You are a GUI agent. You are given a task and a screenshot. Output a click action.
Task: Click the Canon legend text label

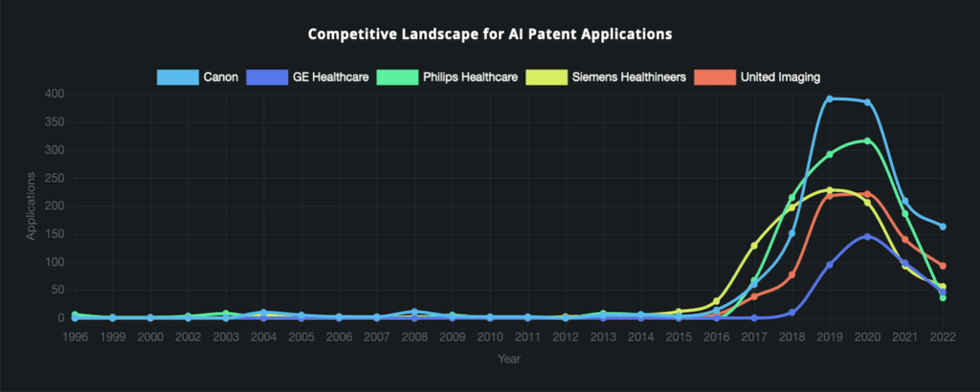pyautogui.click(x=221, y=77)
